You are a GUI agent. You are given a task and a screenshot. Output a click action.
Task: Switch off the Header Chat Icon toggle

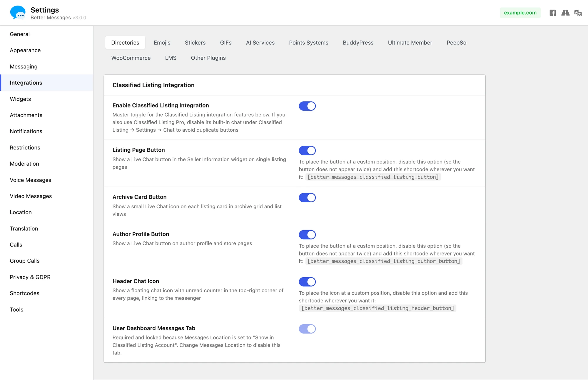pyautogui.click(x=307, y=282)
